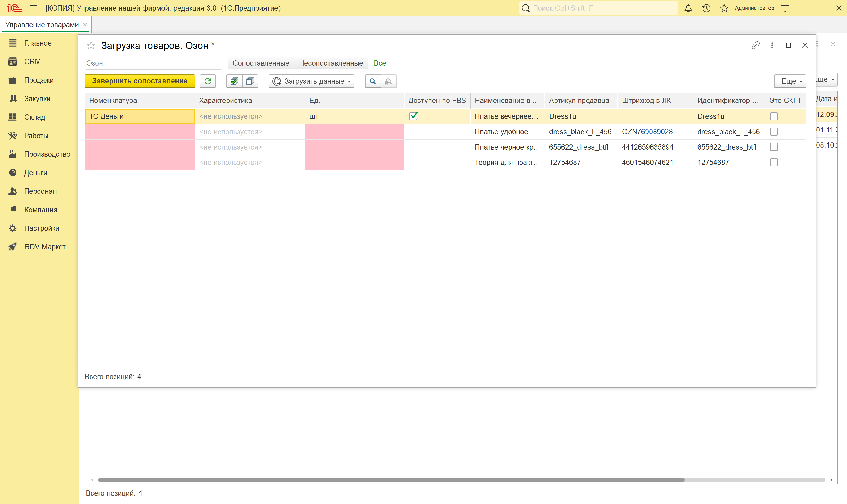This screenshot has height=504, width=847.
Task: Open notifications bell
Action: (688, 8)
